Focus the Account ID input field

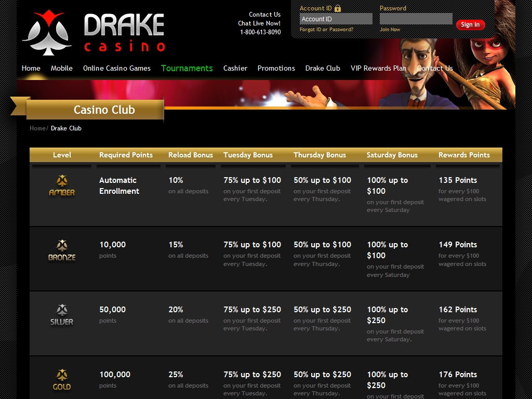pyautogui.click(x=336, y=19)
